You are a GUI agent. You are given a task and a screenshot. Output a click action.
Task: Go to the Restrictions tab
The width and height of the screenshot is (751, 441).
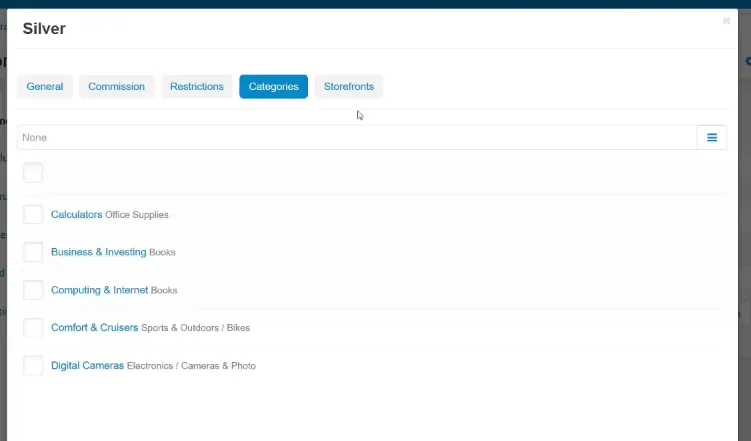point(197,87)
